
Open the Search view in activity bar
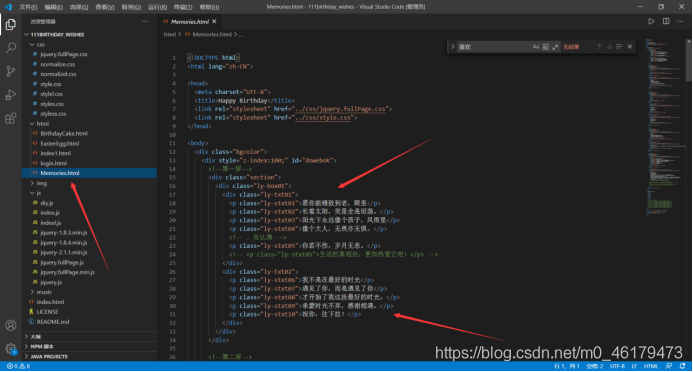pyautogui.click(x=11, y=47)
